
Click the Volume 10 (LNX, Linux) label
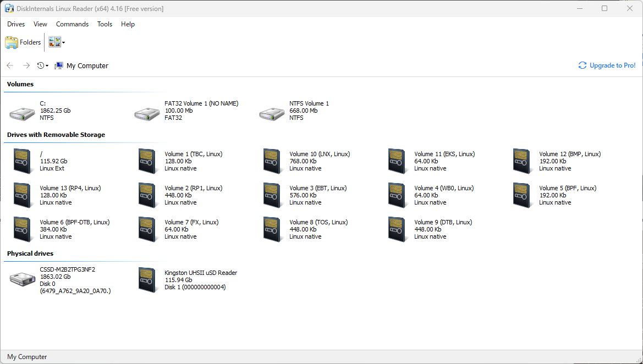(x=320, y=154)
